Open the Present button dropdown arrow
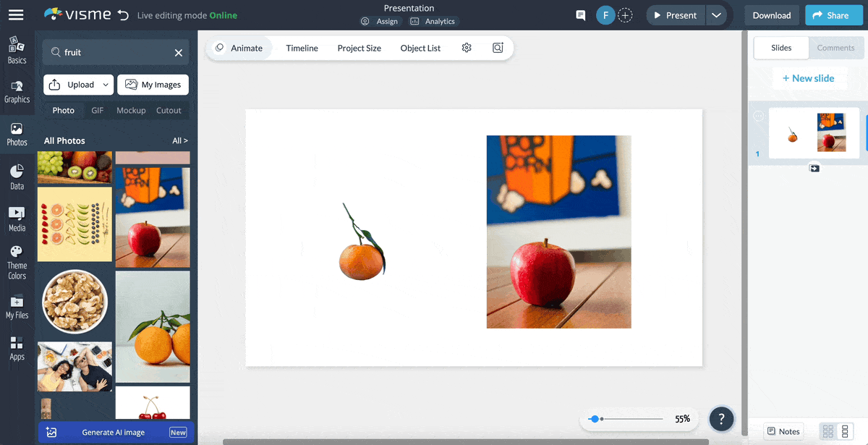This screenshot has width=868, height=445. [x=717, y=14]
